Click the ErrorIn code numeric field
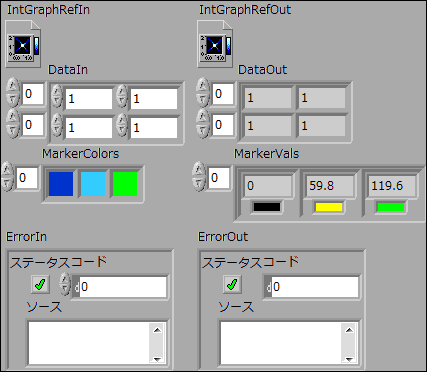This screenshot has height=372, width=427. (x=123, y=286)
